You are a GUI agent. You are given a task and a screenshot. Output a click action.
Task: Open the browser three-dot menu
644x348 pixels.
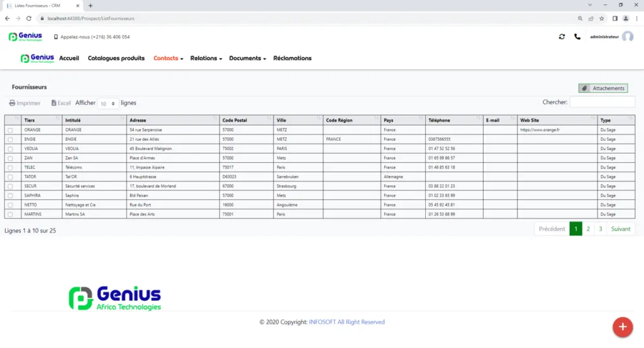pyautogui.click(x=636, y=18)
